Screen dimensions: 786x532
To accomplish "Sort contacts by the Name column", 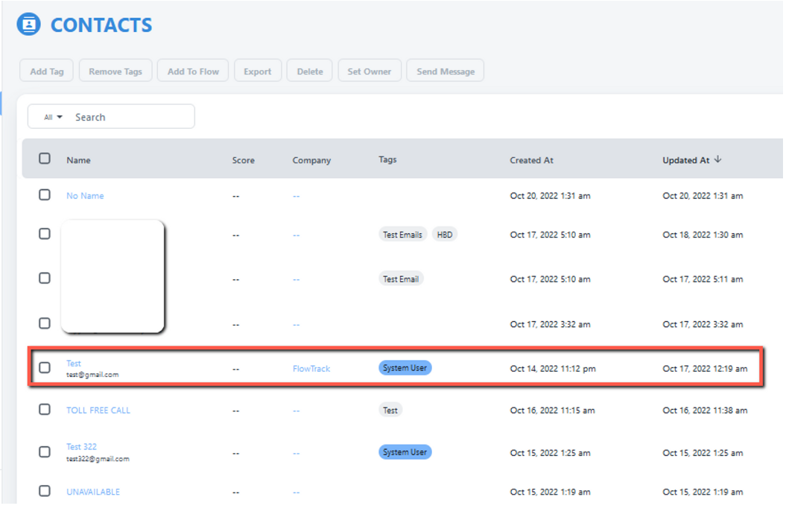I will pos(78,159).
